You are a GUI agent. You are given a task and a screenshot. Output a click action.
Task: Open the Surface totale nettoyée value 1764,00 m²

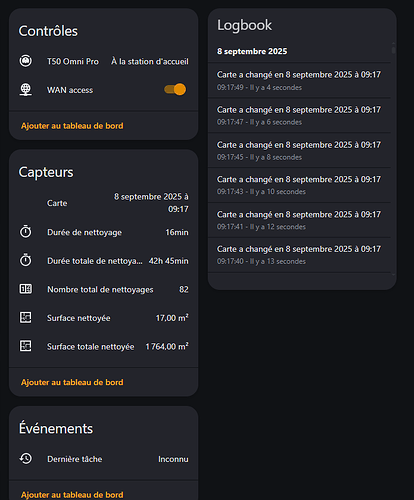point(167,346)
